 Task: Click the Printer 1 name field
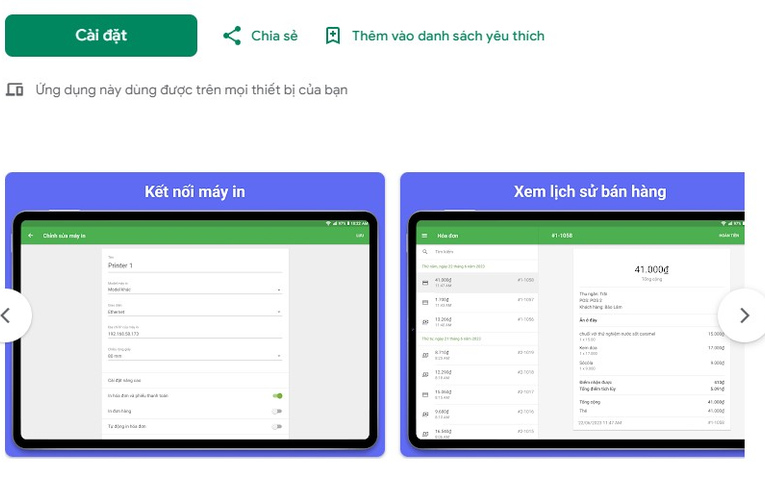pos(195,263)
